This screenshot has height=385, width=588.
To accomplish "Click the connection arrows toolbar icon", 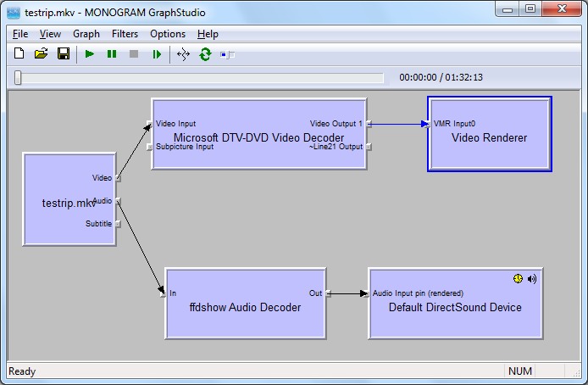I will [183, 54].
